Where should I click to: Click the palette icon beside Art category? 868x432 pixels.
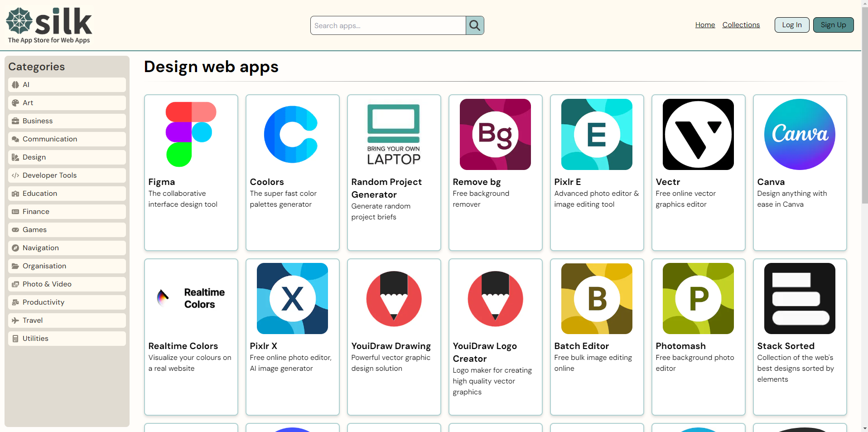click(15, 103)
